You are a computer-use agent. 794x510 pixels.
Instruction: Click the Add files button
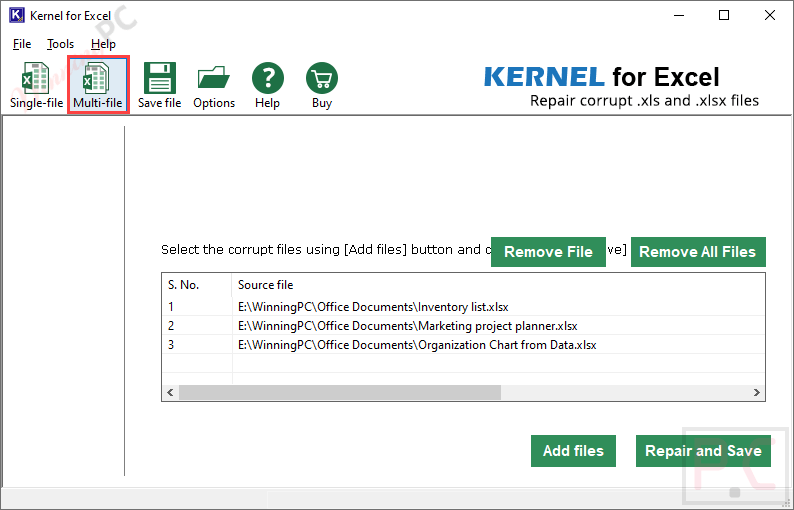573,451
